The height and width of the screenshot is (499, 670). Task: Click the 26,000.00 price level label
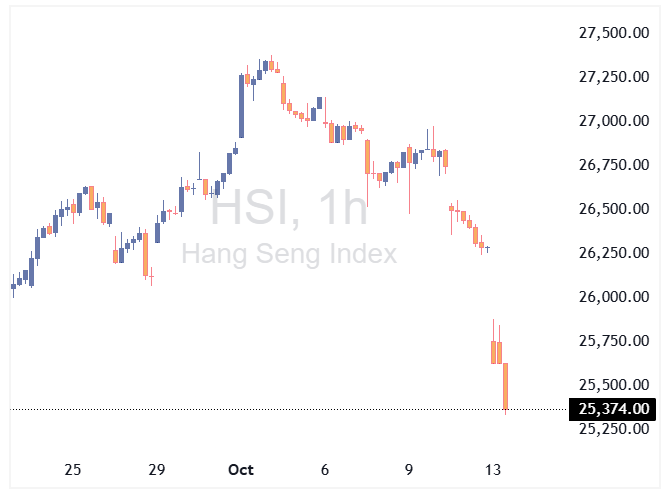coord(615,297)
